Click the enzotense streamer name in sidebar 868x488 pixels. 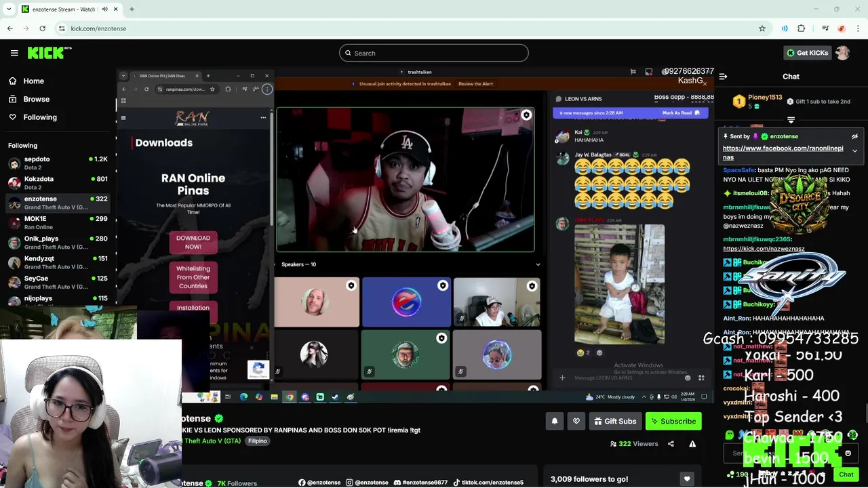[x=40, y=199]
